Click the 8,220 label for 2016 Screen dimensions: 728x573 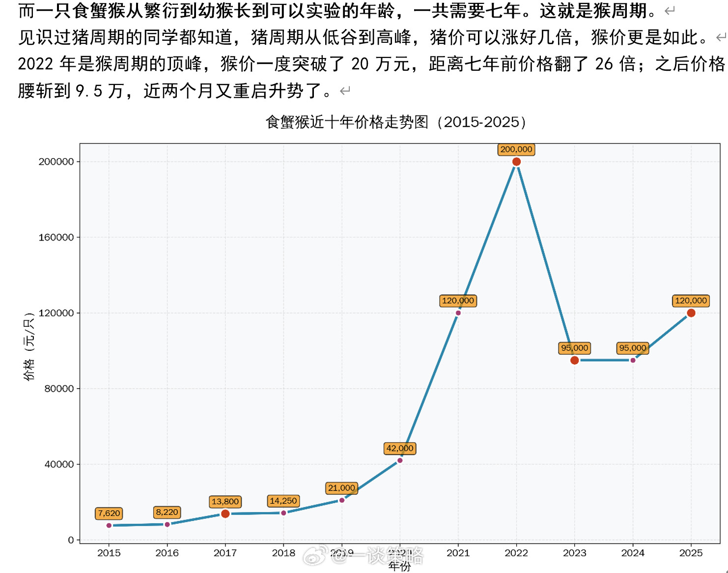pos(167,512)
